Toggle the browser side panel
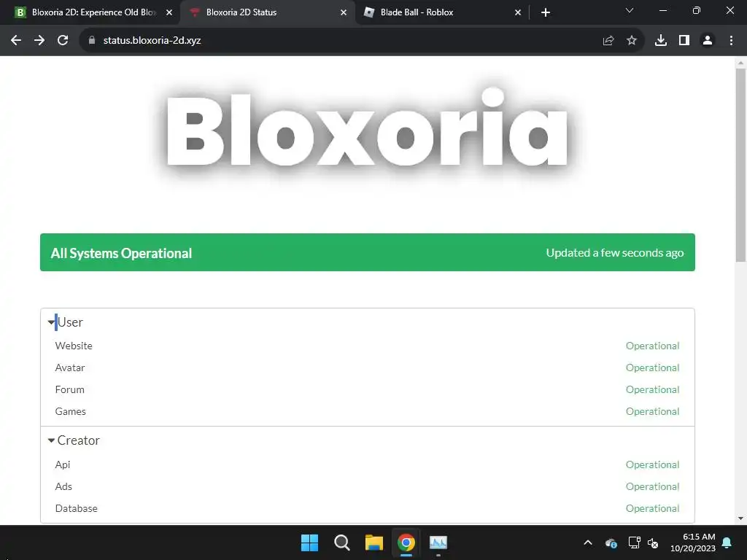747x560 pixels. point(684,41)
